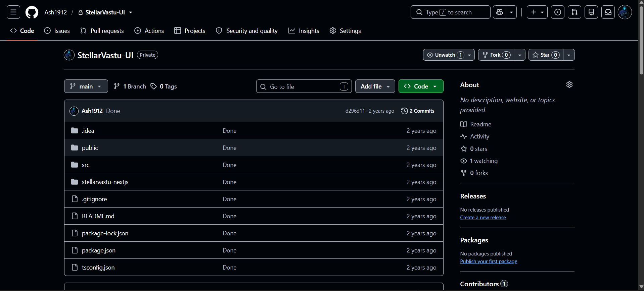This screenshot has width=644, height=291.
Task: Open the Activity link in About
Action: pyautogui.click(x=475, y=136)
